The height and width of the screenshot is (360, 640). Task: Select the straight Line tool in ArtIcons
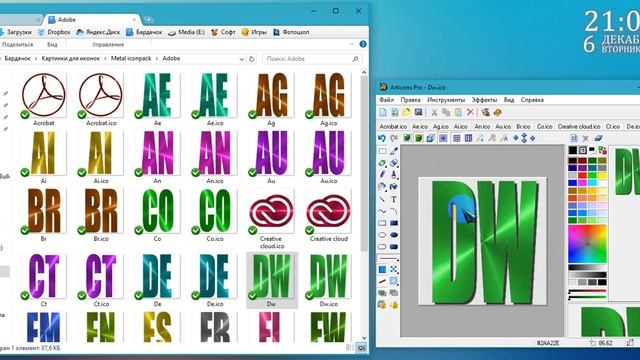click(382, 200)
